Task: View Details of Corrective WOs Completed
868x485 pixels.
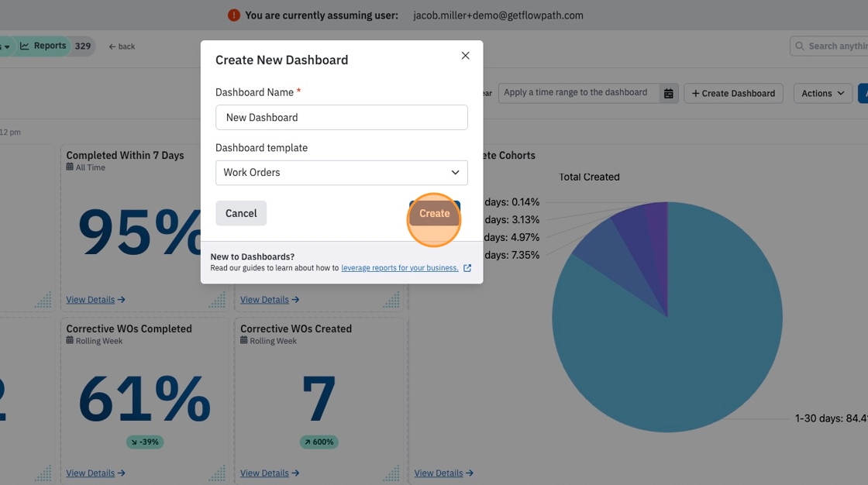Action: point(96,473)
